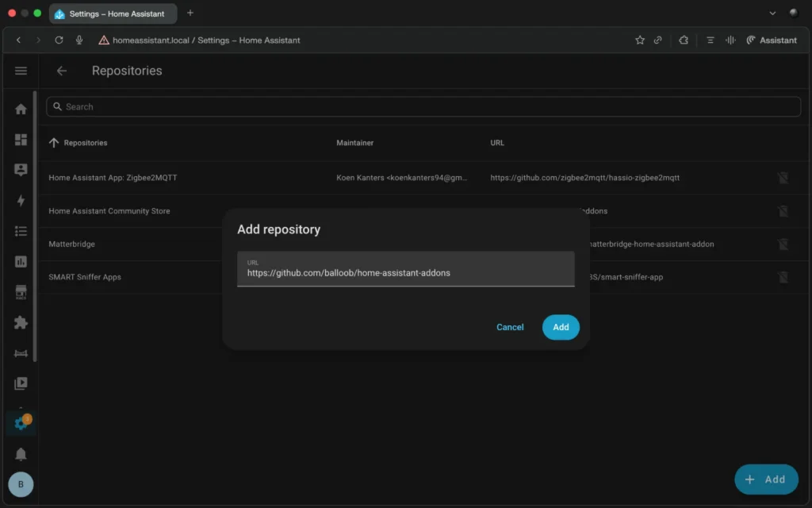Screen dimensions: 812x508
Task: Open the Overview home icon in sidebar
Action: pyautogui.click(x=21, y=109)
